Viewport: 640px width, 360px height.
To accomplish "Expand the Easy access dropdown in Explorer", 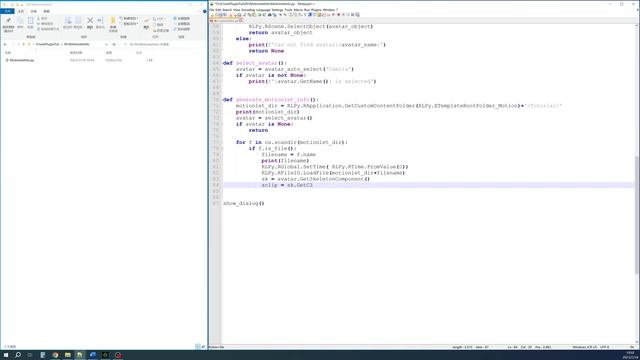I will pos(129,24).
